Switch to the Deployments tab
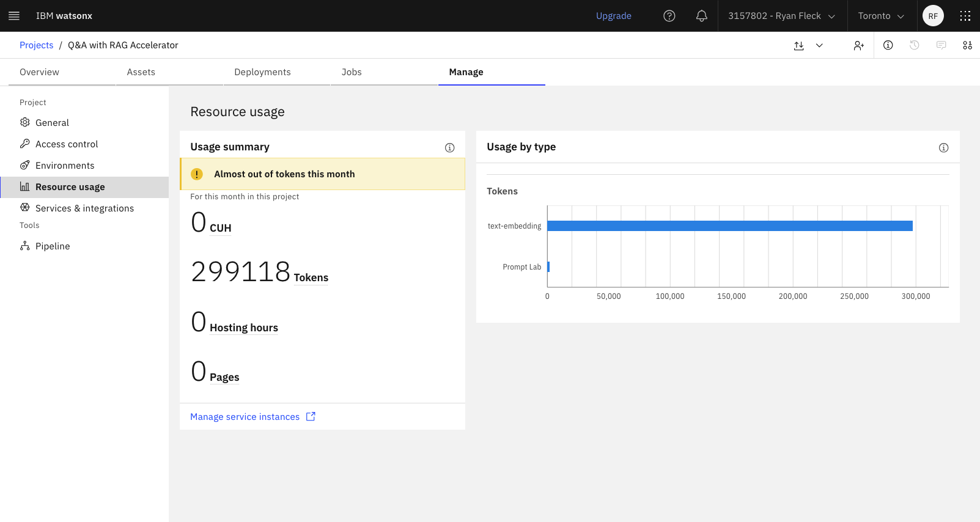This screenshot has width=980, height=522. pos(262,72)
